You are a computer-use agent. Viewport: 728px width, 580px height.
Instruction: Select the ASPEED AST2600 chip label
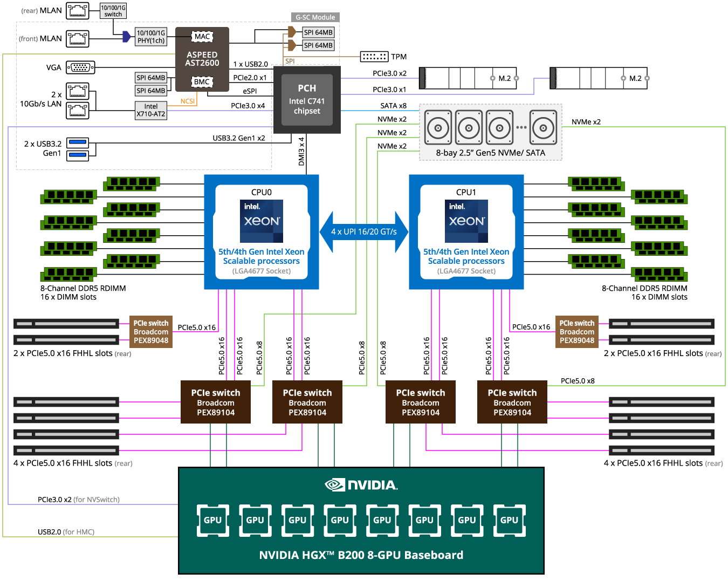[x=202, y=59]
